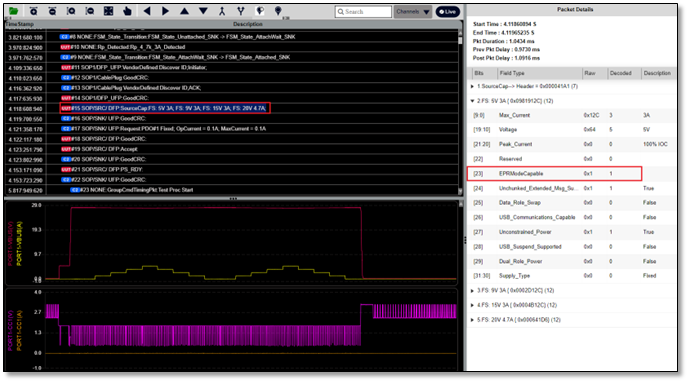
Task: Click the fit-to-screen expand icon
Action: click(x=108, y=11)
